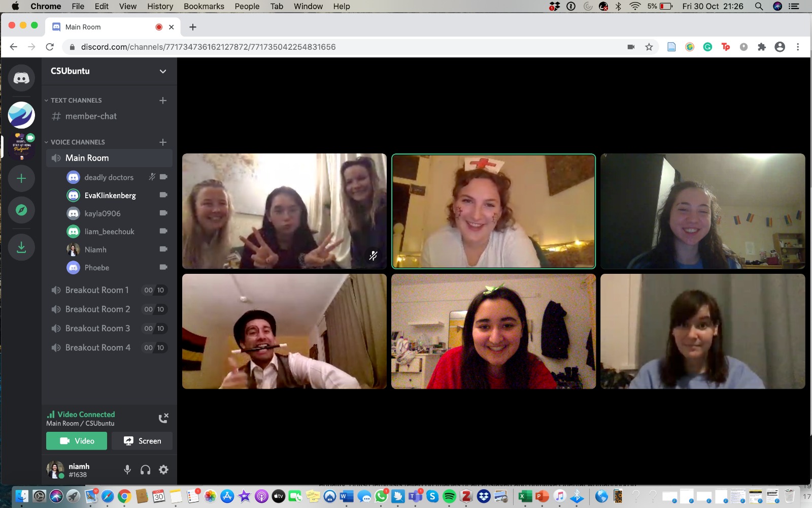Open Finder from the Dock
This screenshot has height=508, width=812.
pos(22,496)
